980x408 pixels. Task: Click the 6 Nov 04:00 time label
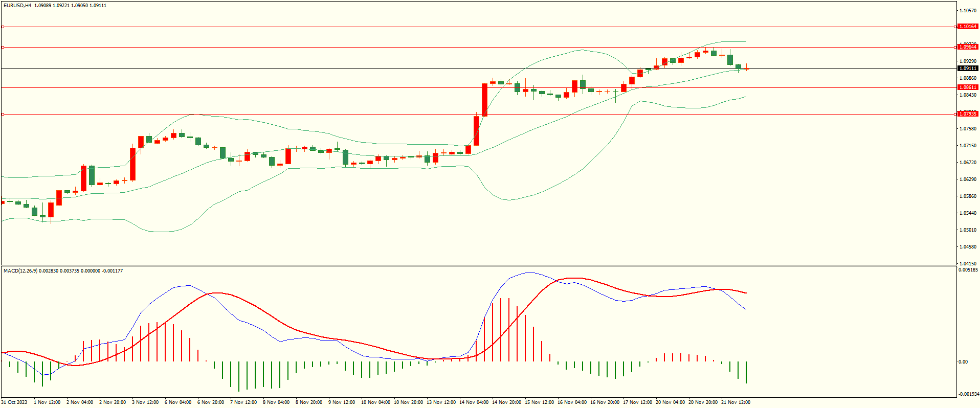click(178, 402)
